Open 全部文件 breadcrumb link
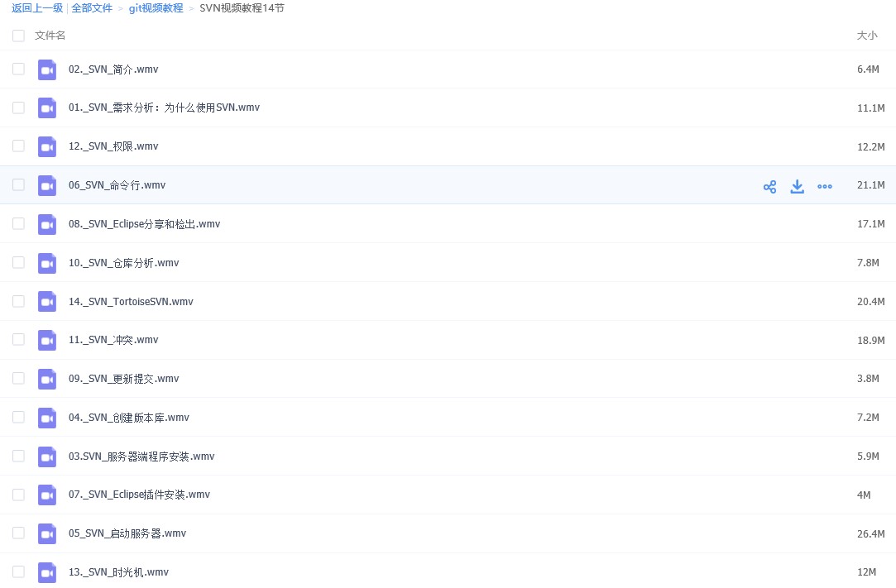 (x=92, y=8)
